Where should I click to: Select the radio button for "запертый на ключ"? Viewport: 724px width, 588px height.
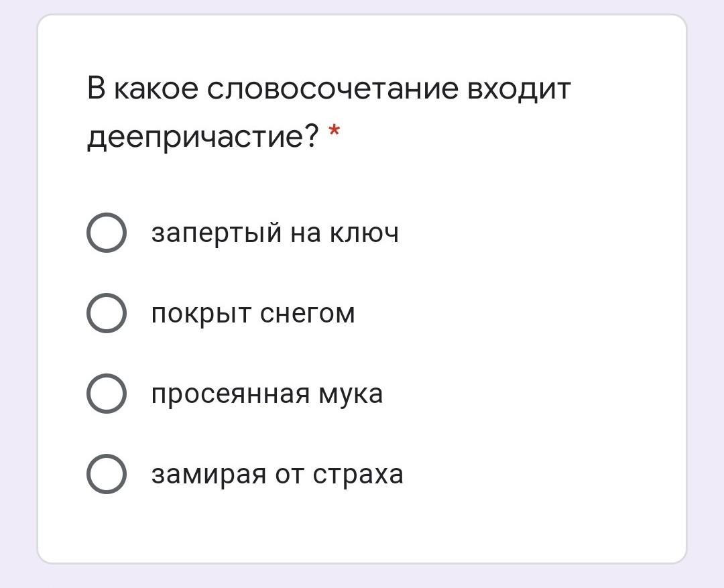tap(106, 233)
